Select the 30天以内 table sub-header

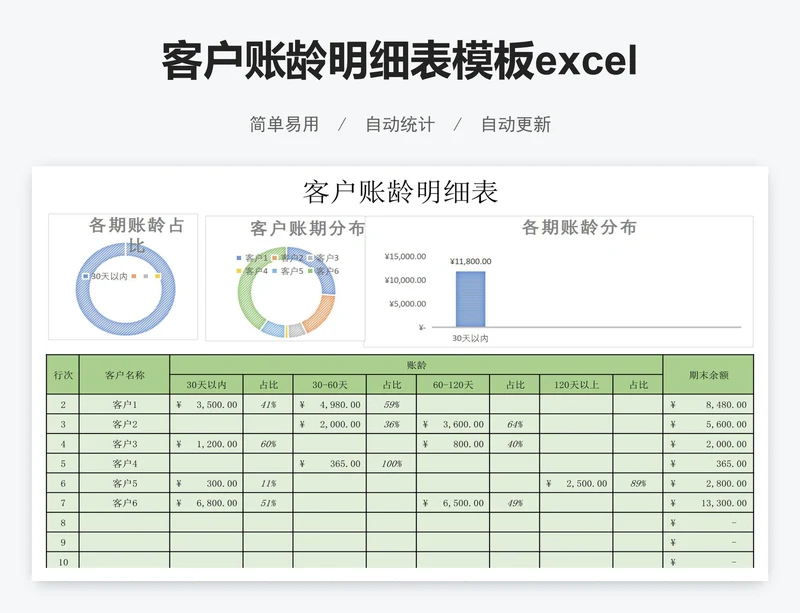click(x=206, y=385)
